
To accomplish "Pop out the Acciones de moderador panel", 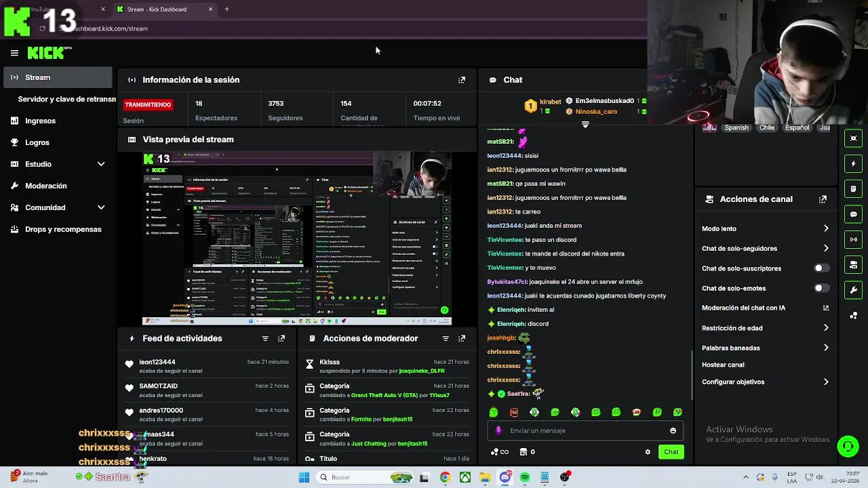I will tap(462, 338).
